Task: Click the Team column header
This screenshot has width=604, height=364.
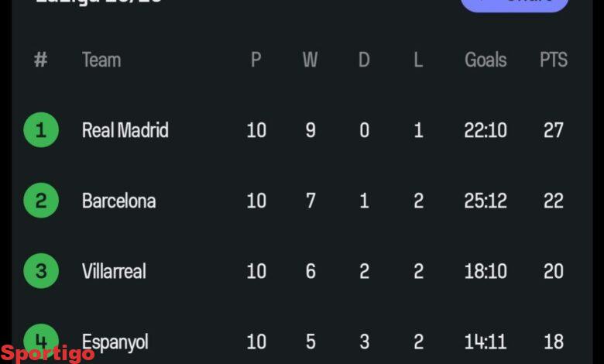Action: (x=101, y=60)
